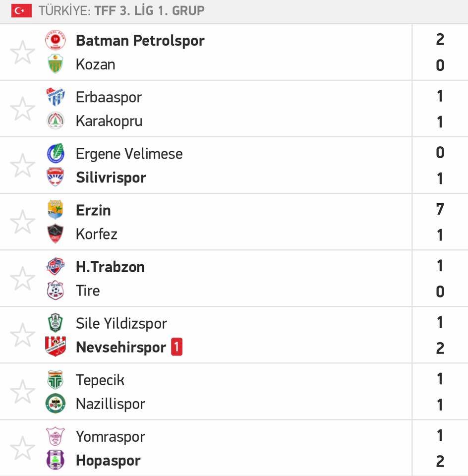Screen dimensions: 468x476
Task: Toggle favorite star for Erbaaspor vs Karakopru
Action: [x=22, y=109]
